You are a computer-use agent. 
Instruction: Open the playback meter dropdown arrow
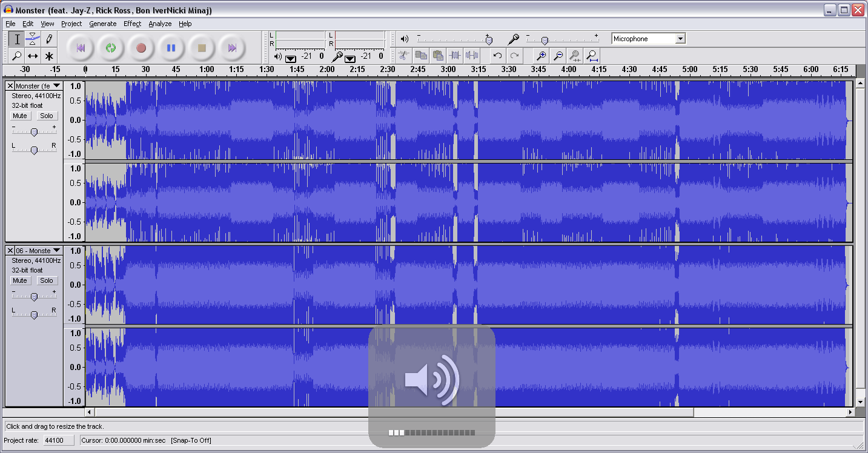click(x=290, y=58)
